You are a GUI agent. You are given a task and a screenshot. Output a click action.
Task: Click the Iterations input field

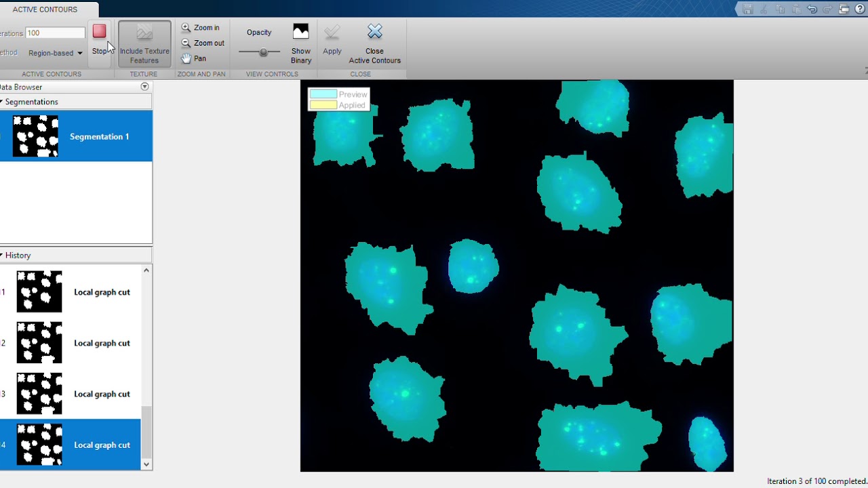pos(55,33)
